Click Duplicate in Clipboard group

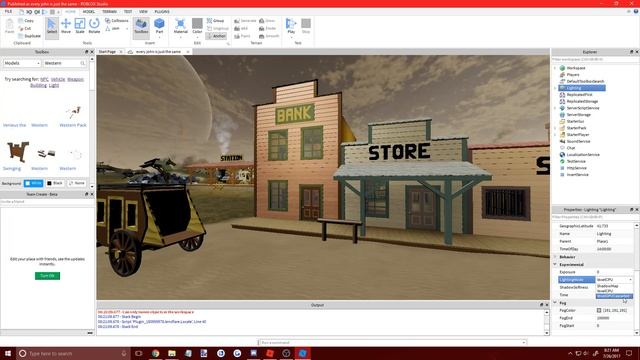click(29, 36)
